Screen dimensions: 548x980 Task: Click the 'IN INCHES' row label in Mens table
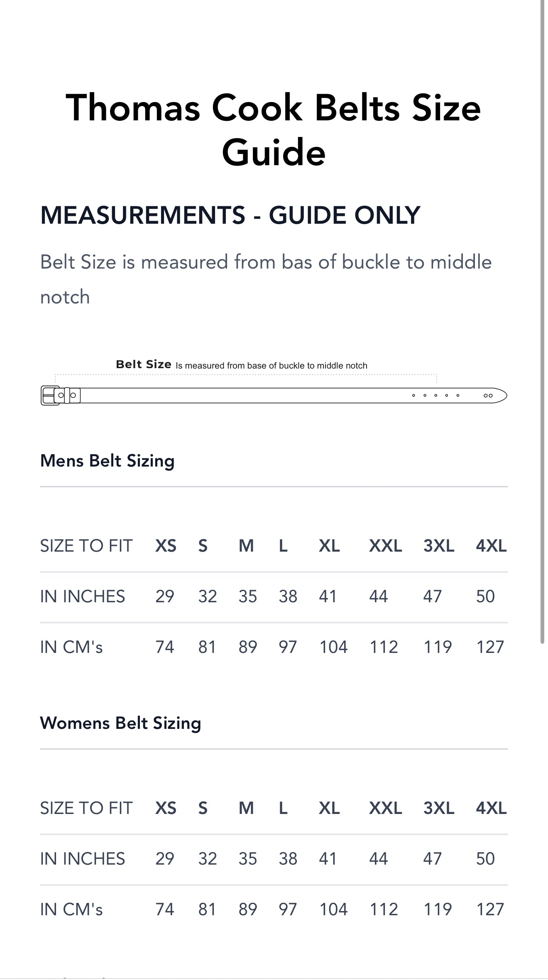[x=82, y=596]
